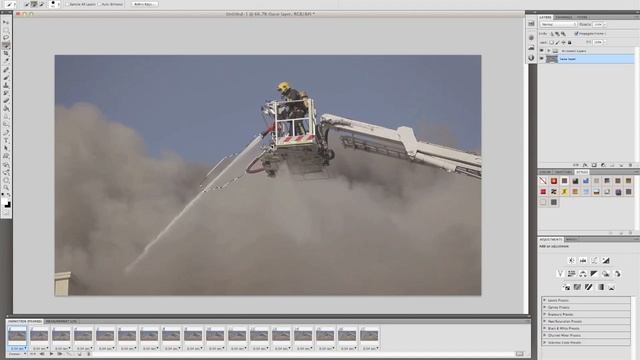Convert to timeline animation button
This screenshot has width=640, height=360.
pyautogui.click(x=519, y=354)
